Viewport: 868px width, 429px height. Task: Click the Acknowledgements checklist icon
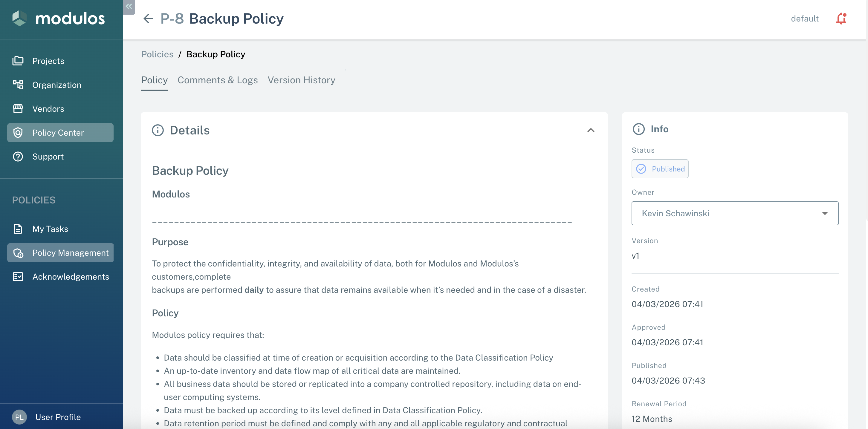[x=18, y=276]
